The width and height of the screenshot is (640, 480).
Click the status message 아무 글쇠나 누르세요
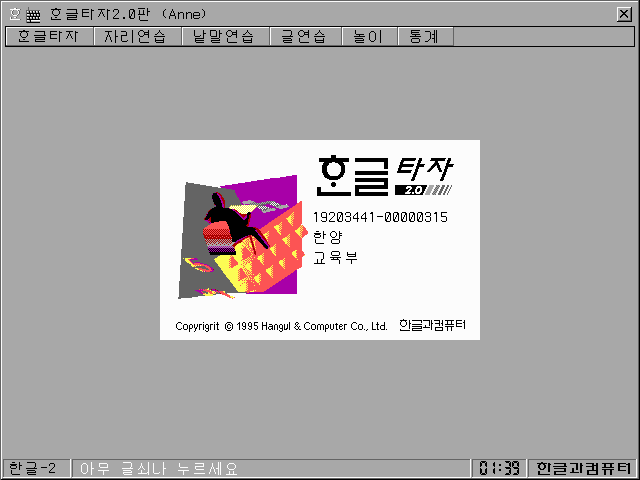[x=158, y=468]
